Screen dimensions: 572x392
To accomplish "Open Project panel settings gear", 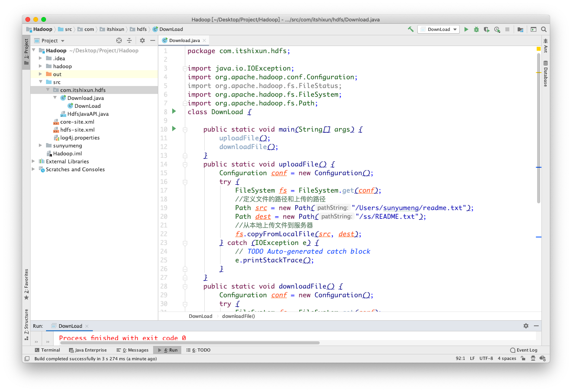I will click(142, 40).
